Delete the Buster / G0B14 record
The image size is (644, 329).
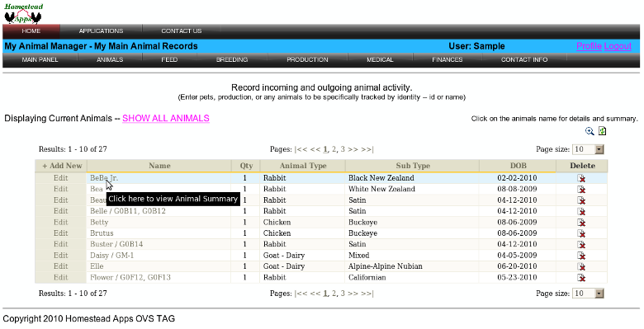[x=581, y=245]
